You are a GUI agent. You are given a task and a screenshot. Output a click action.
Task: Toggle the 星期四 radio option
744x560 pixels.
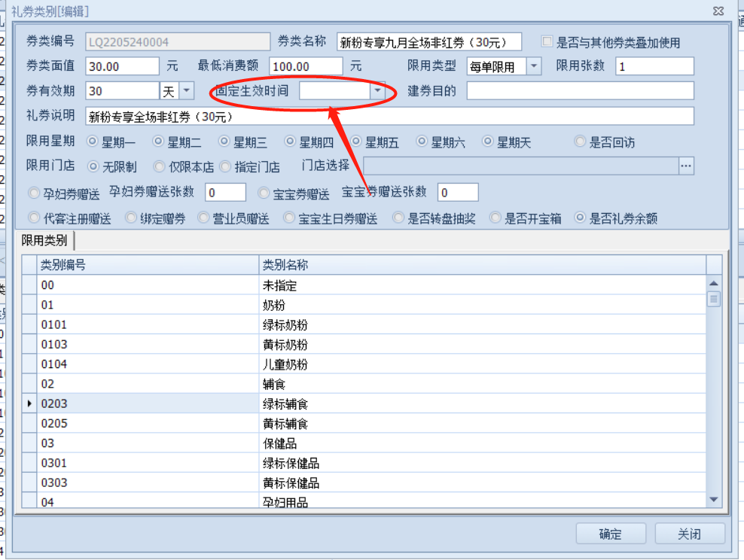click(290, 142)
